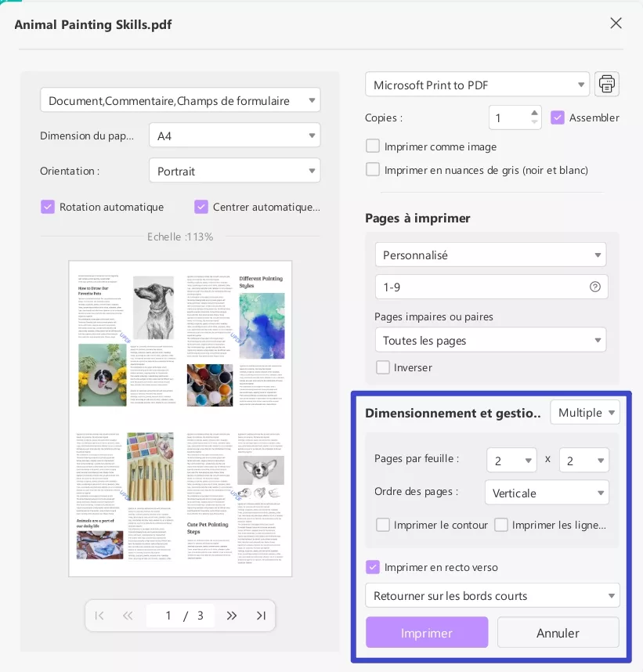Click the Imprimer button
This screenshot has height=672, width=643.
pos(427,632)
